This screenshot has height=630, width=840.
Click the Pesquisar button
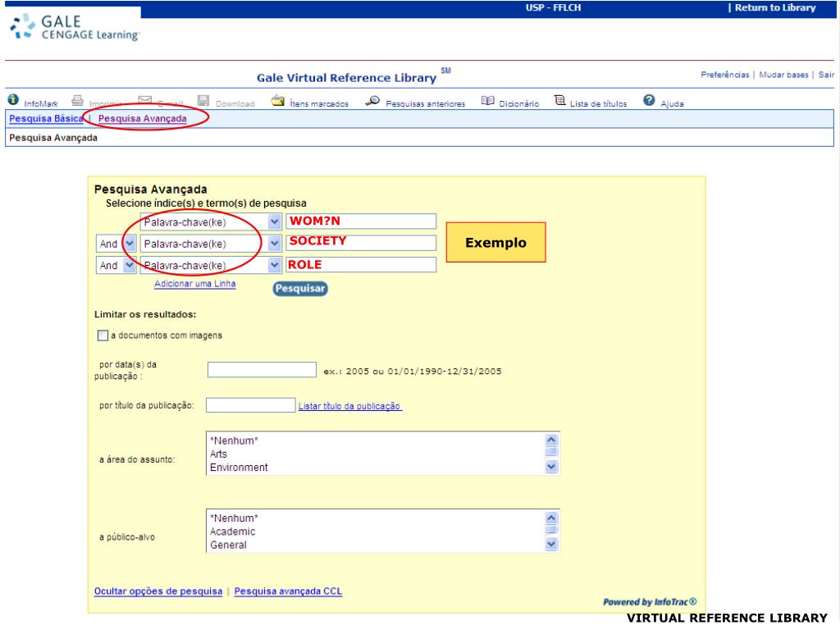pos(300,289)
